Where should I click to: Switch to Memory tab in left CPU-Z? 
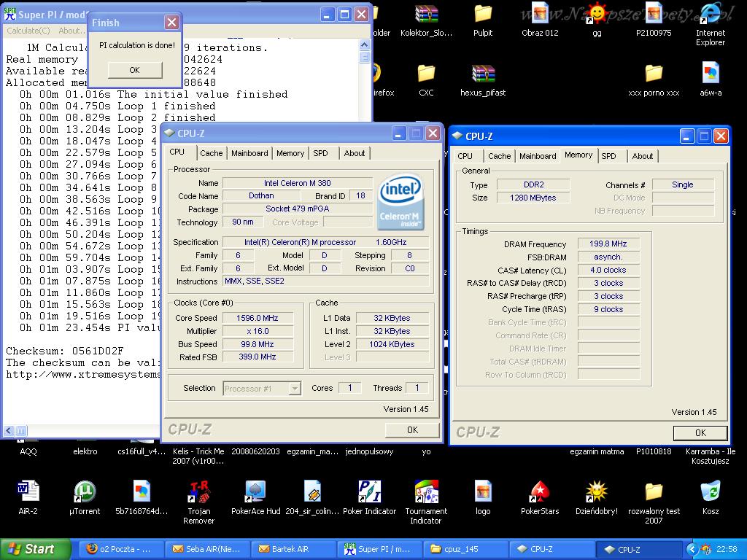point(290,153)
